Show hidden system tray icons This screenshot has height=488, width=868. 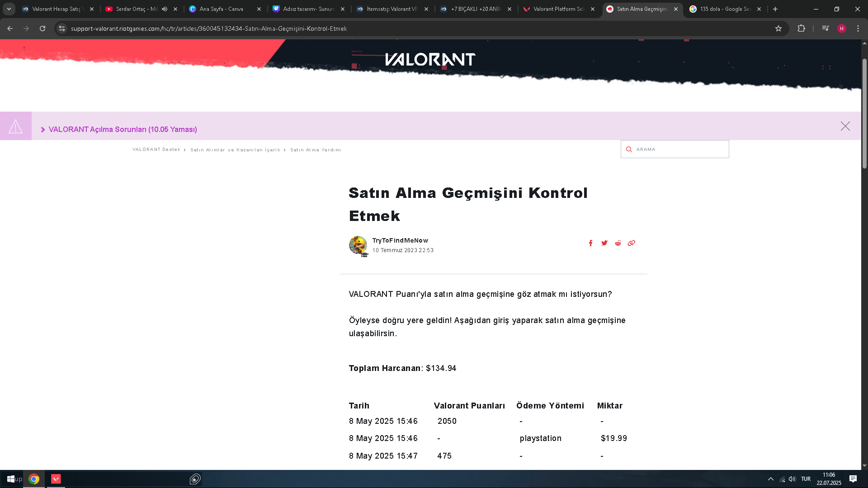point(771,479)
